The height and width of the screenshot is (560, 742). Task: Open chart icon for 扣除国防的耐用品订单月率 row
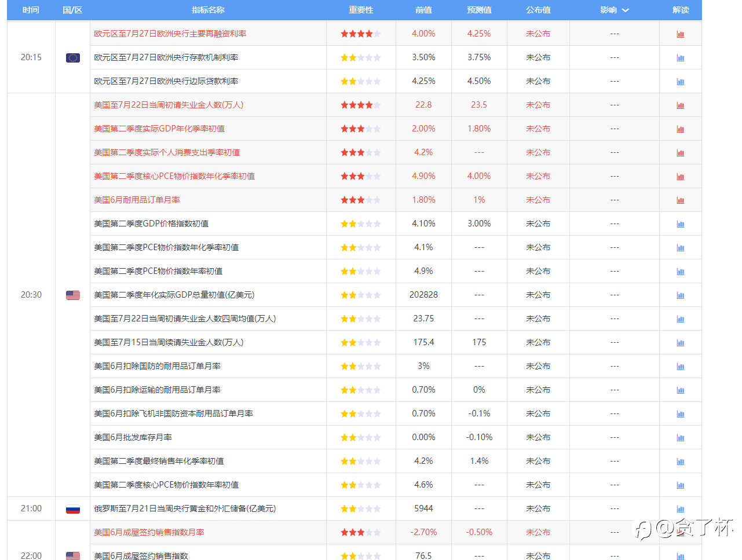pyautogui.click(x=681, y=367)
